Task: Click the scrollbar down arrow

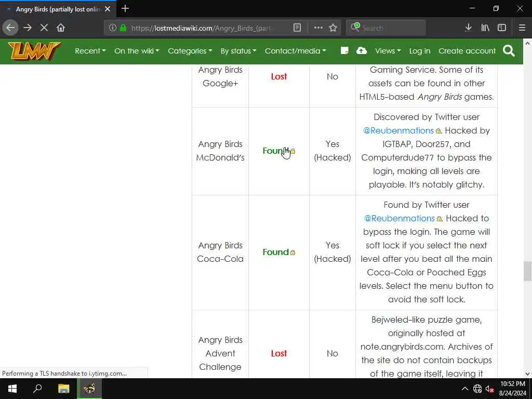Action: pos(527,374)
